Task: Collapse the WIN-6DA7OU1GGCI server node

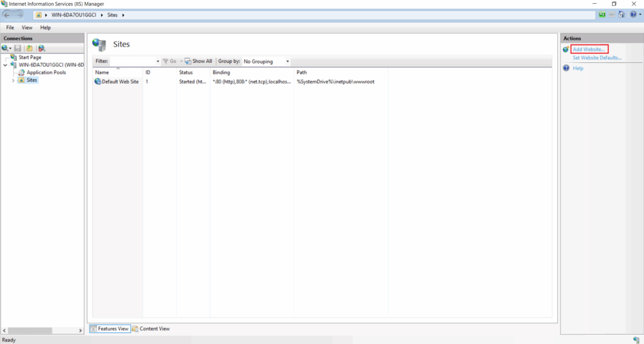Action: tap(6, 65)
